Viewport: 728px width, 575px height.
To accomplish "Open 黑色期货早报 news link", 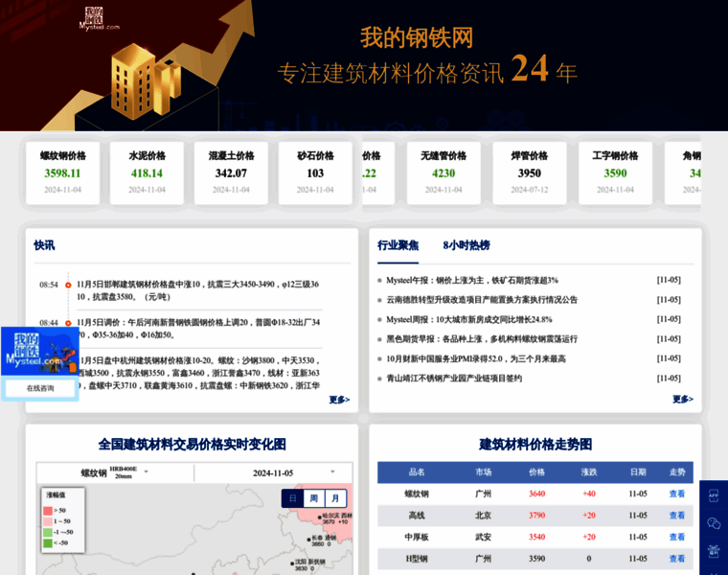I will (x=482, y=339).
